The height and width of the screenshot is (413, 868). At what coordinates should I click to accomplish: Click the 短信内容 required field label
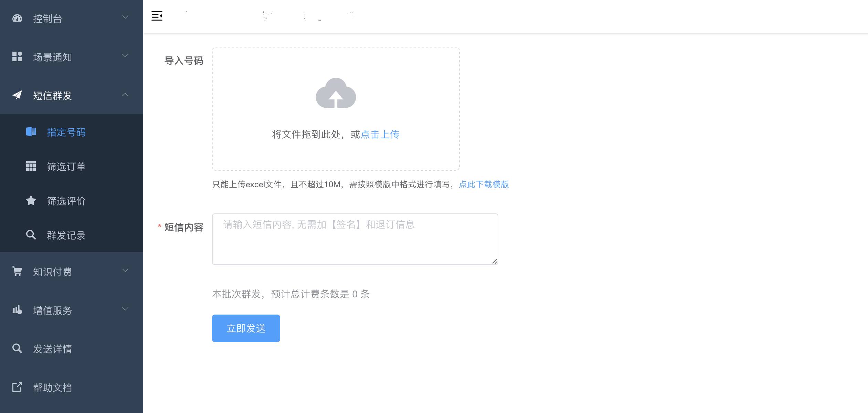tap(184, 227)
